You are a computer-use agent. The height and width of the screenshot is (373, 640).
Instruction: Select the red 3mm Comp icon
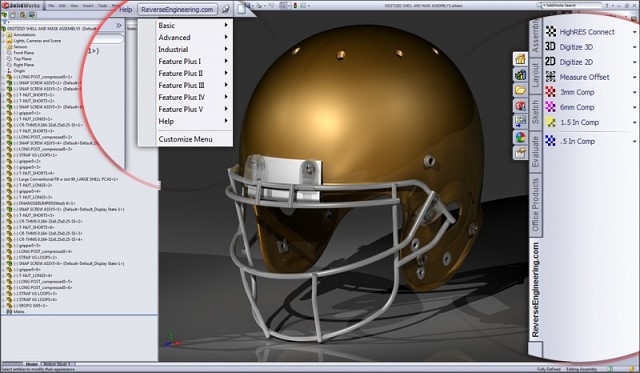point(551,92)
